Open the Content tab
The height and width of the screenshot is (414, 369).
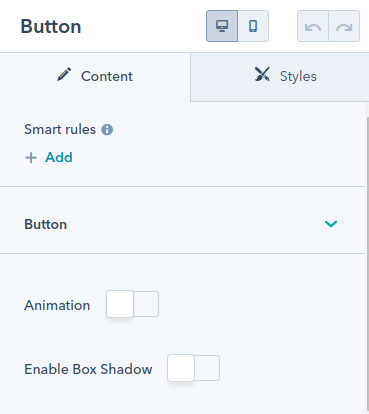95,77
